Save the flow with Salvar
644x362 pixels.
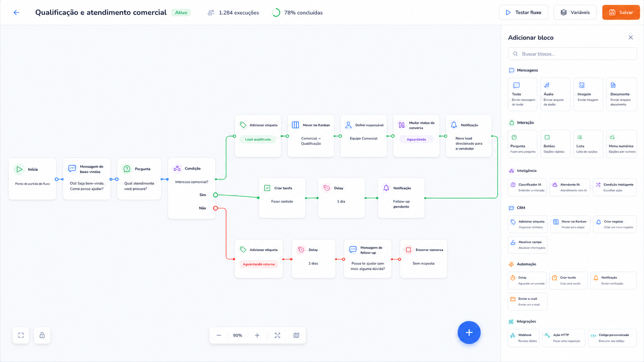621,12
